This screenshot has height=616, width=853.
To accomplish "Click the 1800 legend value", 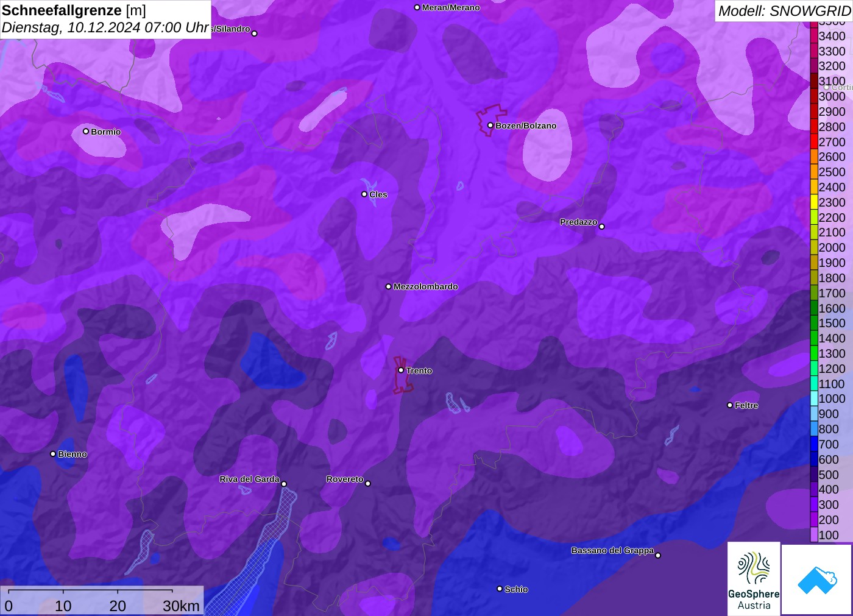I will pos(832,278).
